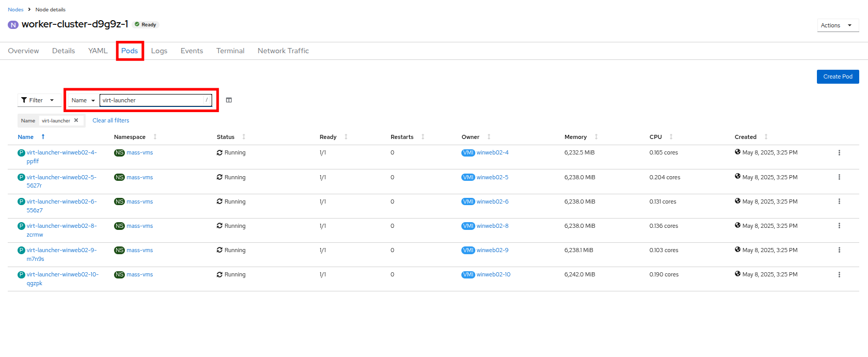The height and width of the screenshot is (357, 868).
Task: Open the winweb02-5 VMI owner link
Action: click(x=492, y=177)
